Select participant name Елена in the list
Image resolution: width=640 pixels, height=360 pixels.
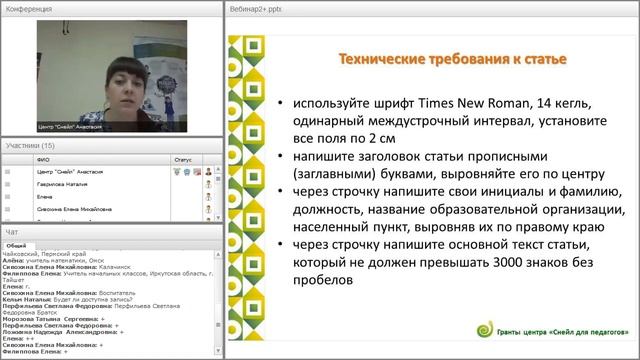44,197
